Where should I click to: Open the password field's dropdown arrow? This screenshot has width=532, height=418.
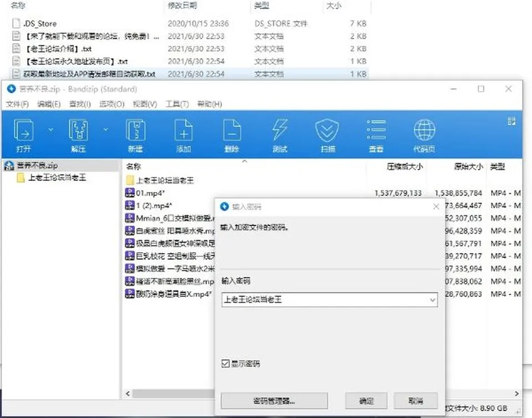433,300
